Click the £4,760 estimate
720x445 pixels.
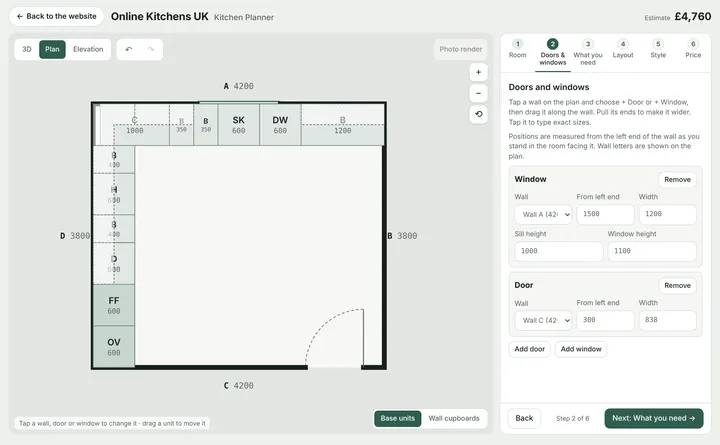coord(693,17)
